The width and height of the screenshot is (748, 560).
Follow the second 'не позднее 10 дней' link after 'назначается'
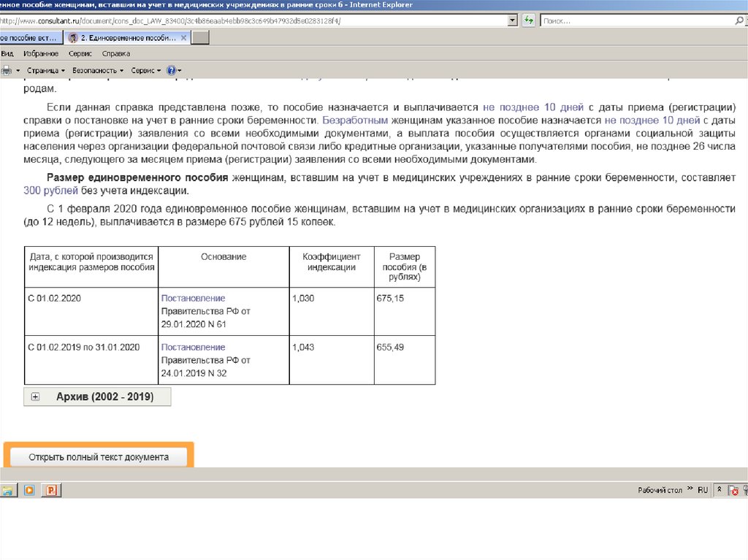[652, 120]
